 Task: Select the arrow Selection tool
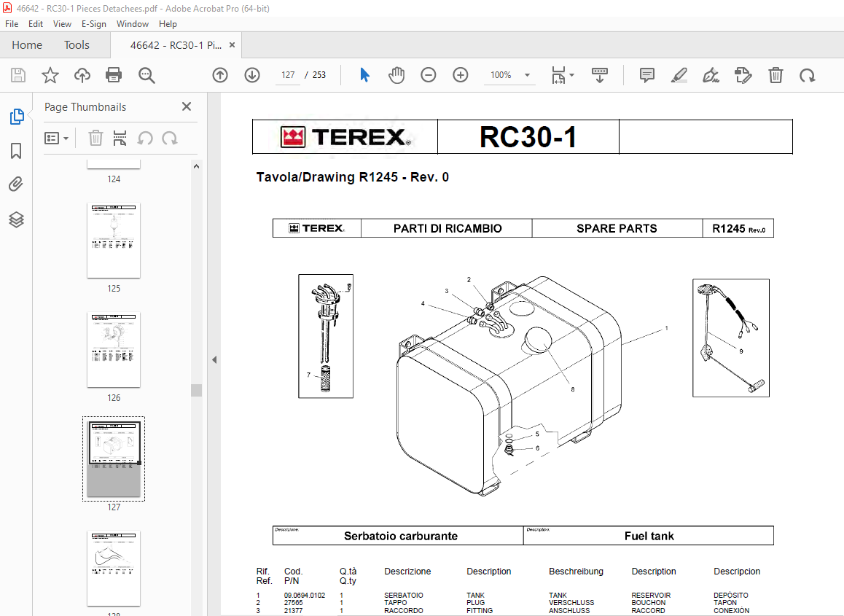tap(364, 75)
